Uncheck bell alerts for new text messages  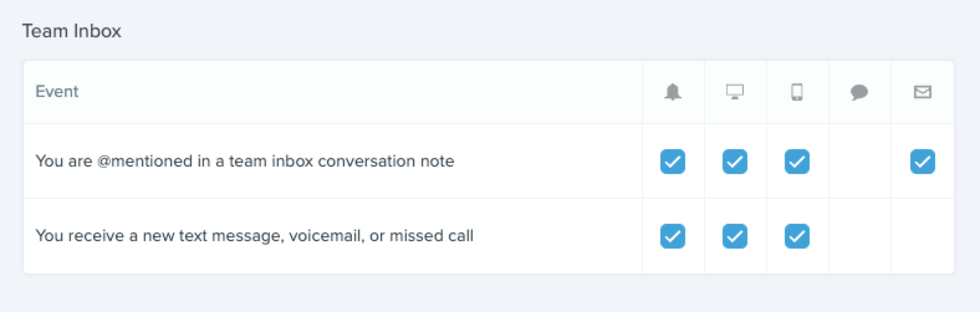pyautogui.click(x=673, y=236)
